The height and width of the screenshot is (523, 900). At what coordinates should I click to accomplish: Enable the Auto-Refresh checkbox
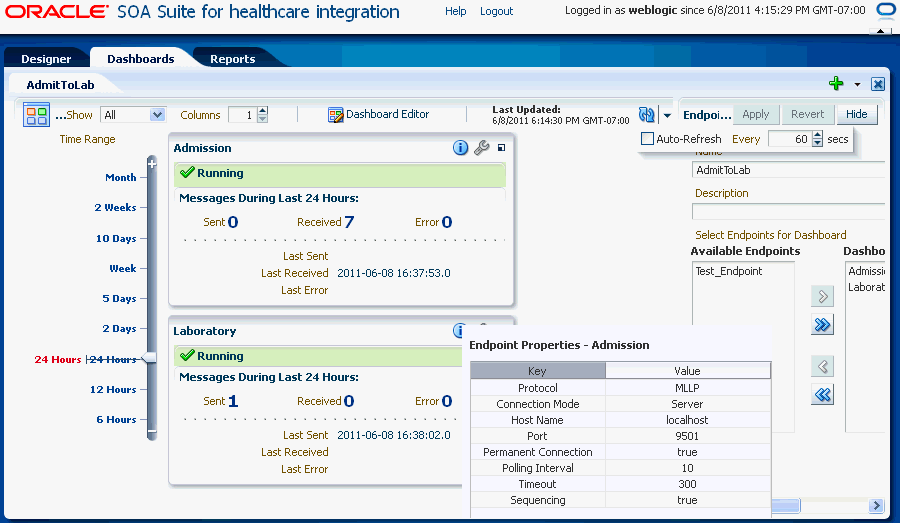point(647,139)
